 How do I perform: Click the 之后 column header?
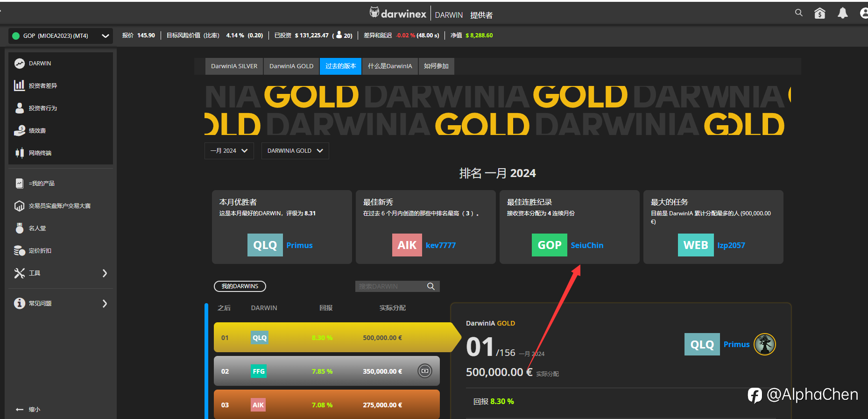[224, 308]
